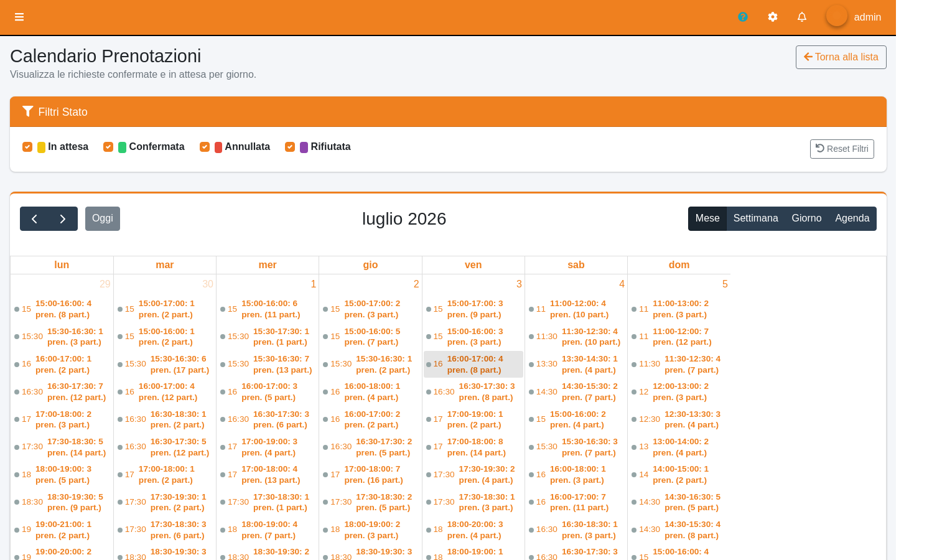Click the lun column header

click(62, 265)
